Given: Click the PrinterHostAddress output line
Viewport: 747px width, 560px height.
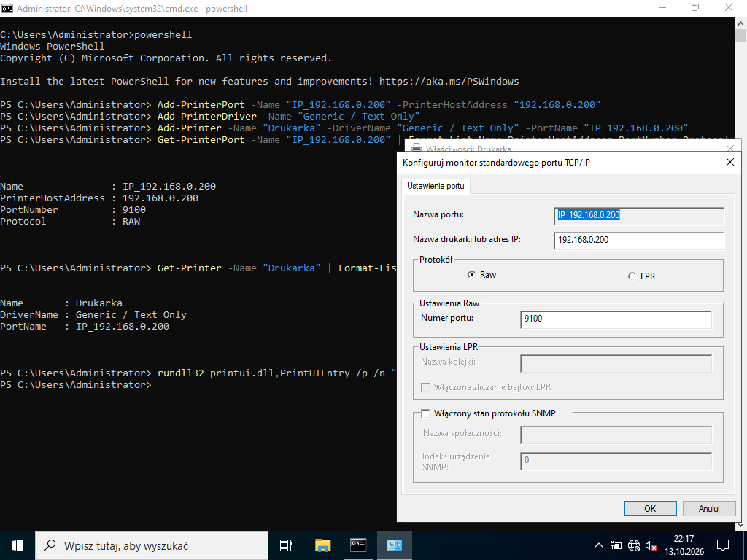Looking at the screenshot, I should (x=99, y=198).
